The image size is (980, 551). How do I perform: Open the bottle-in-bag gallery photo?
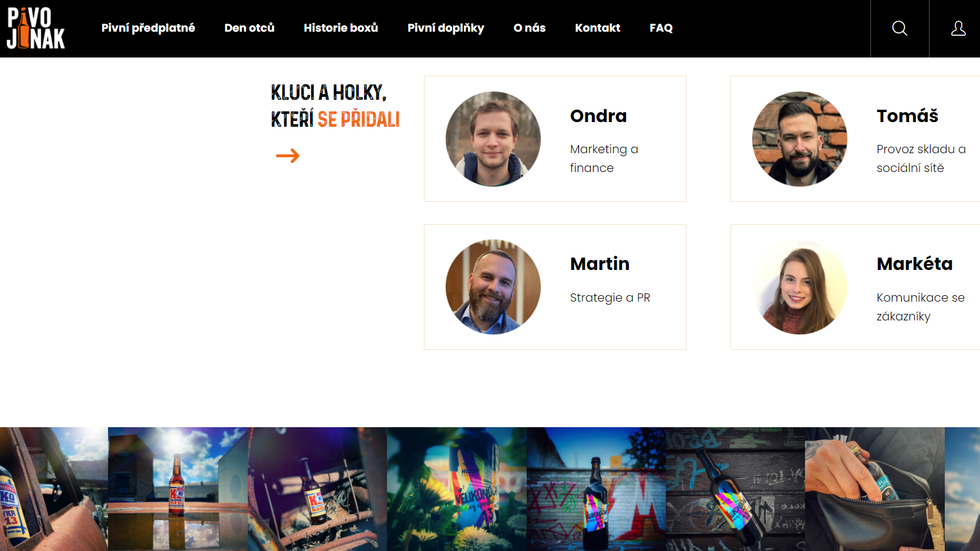tap(875, 489)
